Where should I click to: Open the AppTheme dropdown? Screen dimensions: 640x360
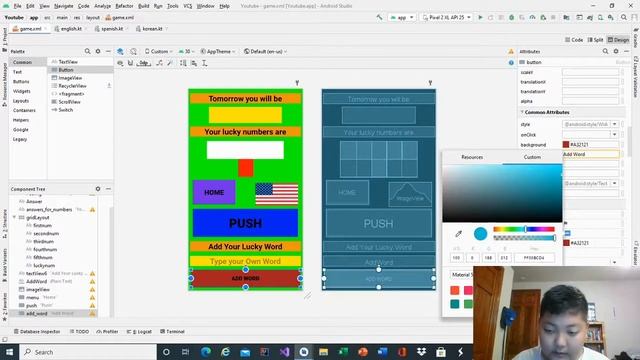(218, 51)
